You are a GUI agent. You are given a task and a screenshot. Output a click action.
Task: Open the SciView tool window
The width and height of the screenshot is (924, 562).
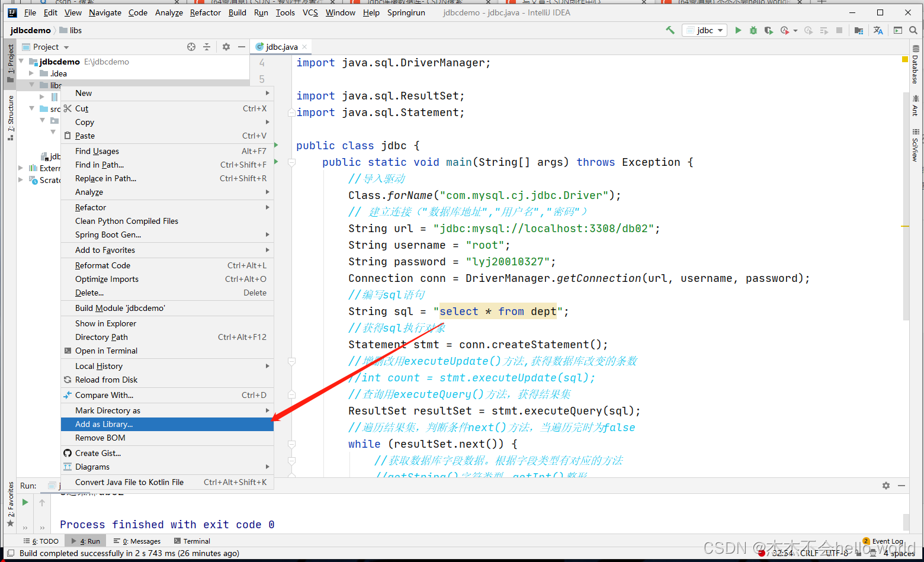(916, 145)
